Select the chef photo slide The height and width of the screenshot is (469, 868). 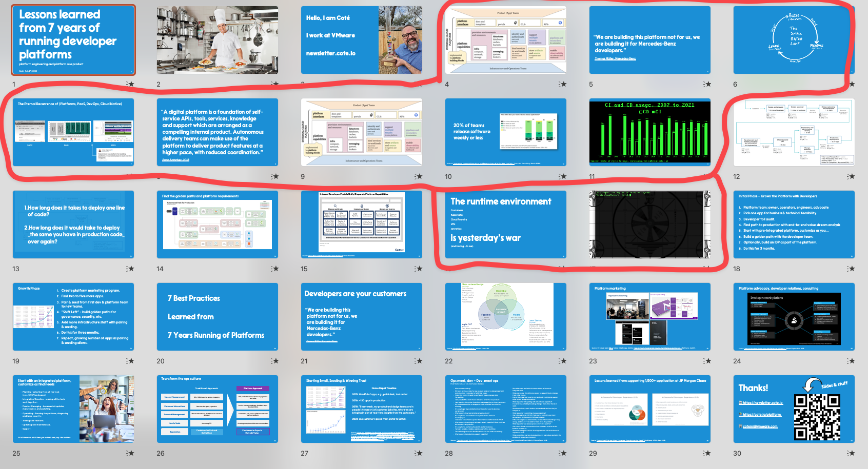pos(218,40)
